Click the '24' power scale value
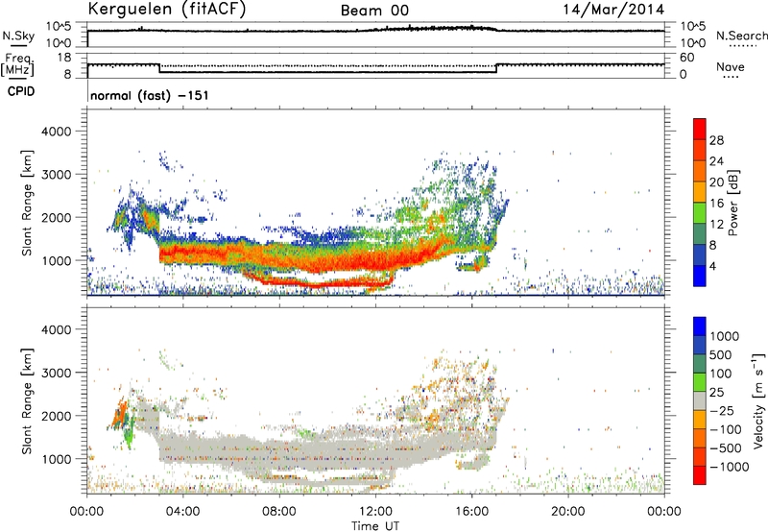Viewport: 768px width, 532px height. pyautogui.click(x=716, y=161)
